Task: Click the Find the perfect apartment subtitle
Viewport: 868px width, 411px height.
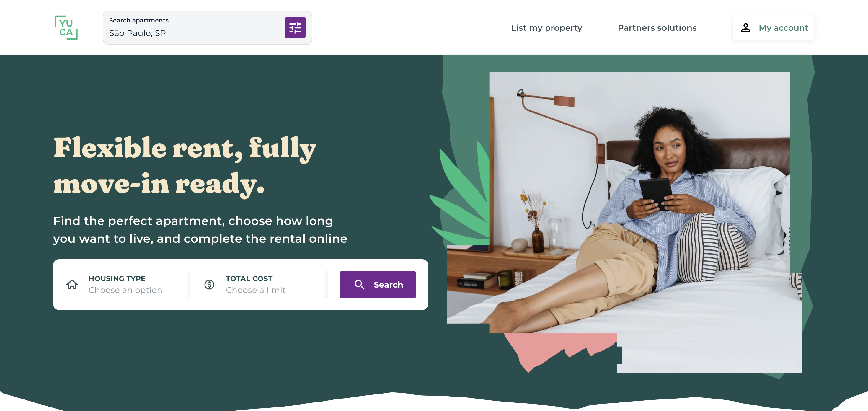Action: point(200,230)
